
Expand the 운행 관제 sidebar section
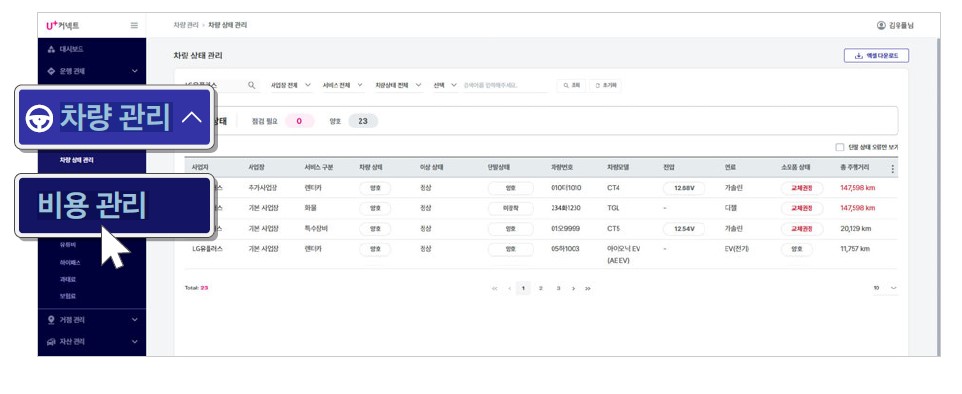pyautogui.click(x=92, y=71)
